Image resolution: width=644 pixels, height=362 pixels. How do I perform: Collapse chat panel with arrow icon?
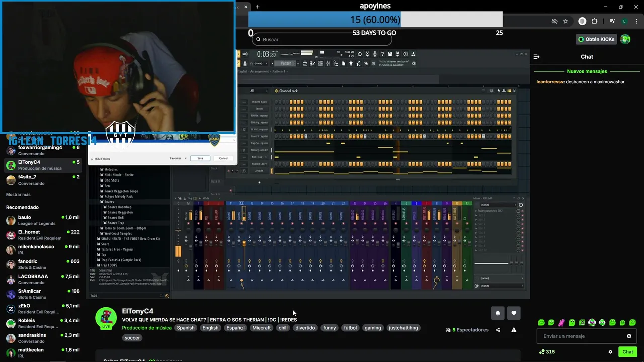click(536, 57)
